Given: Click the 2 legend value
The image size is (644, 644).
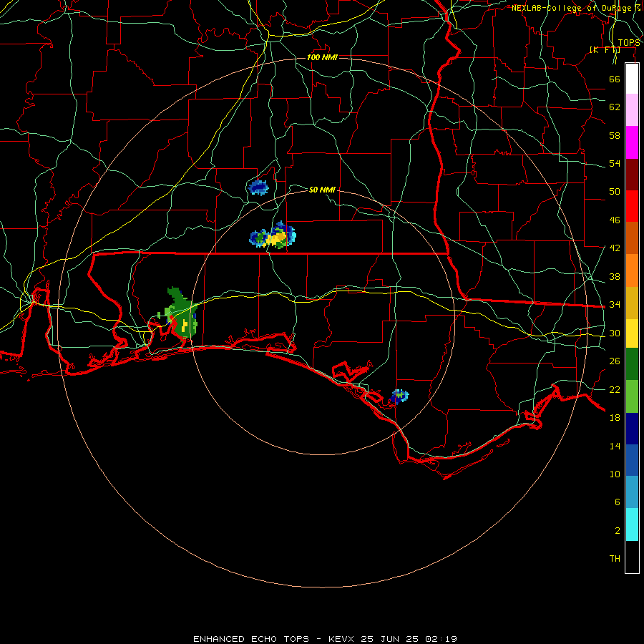Looking at the screenshot, I should point(617,531).
